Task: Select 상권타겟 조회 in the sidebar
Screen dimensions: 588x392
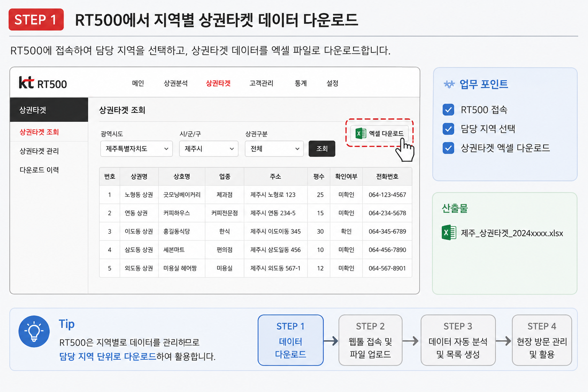Action: click(x=49, y=132)
